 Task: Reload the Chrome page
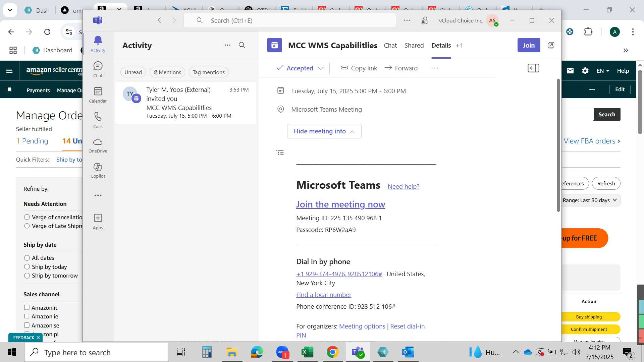[x=47, y=32]
